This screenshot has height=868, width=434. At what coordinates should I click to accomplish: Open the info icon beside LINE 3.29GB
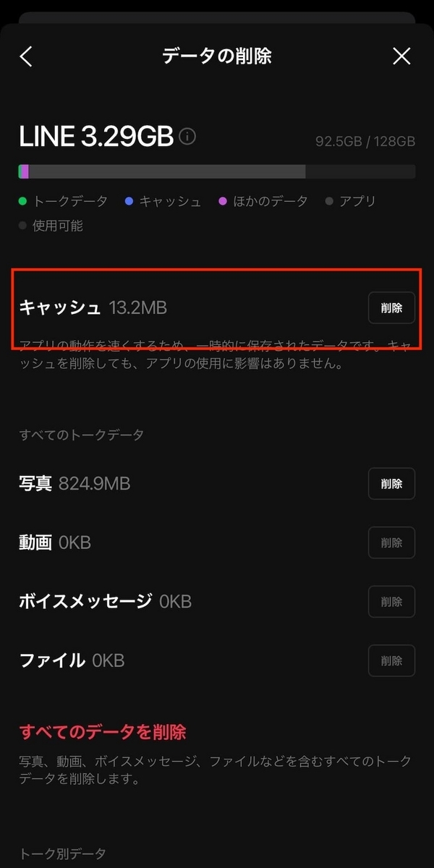(187, 136)
